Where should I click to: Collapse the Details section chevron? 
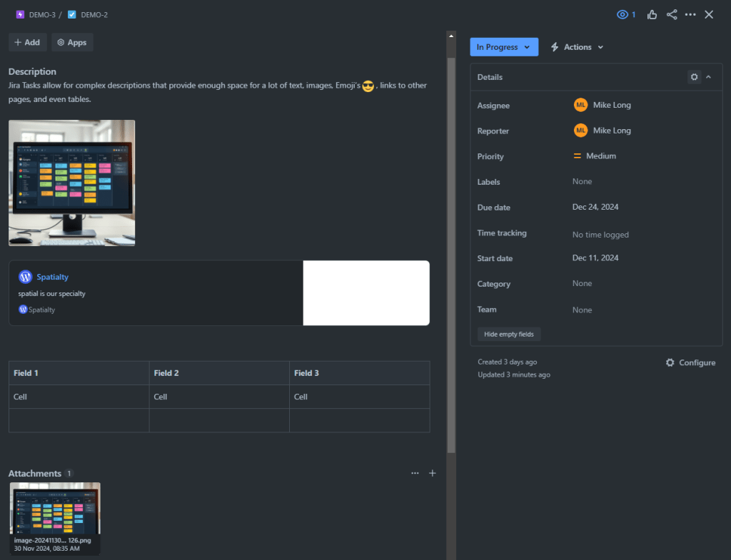tap(708, 77)
